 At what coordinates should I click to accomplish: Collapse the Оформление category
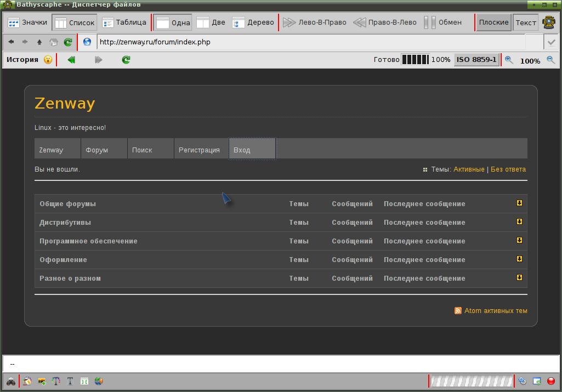(519, 259)
